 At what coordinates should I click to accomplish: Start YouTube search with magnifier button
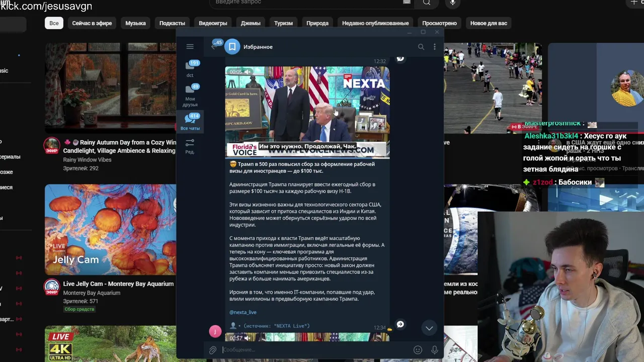[x=427, y=3]
